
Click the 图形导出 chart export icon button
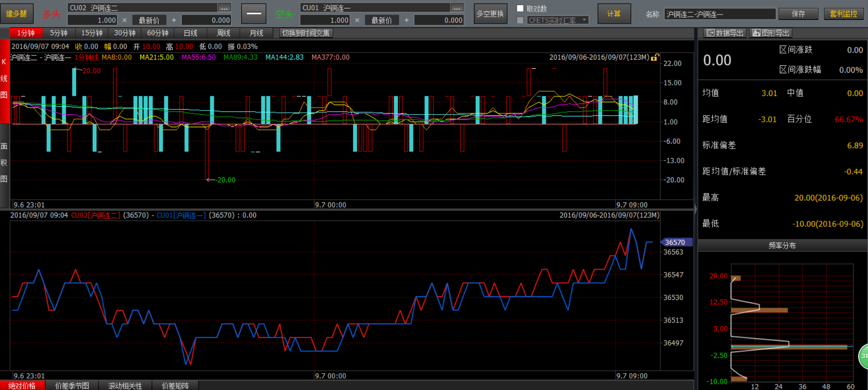click(x=771, y=33)
